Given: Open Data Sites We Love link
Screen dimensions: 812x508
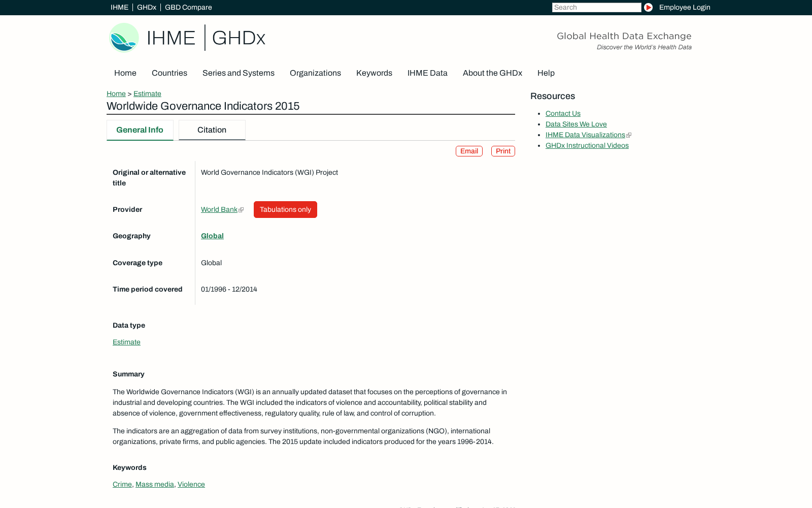Looking at the screenshot, I should (x=576, y=124).
